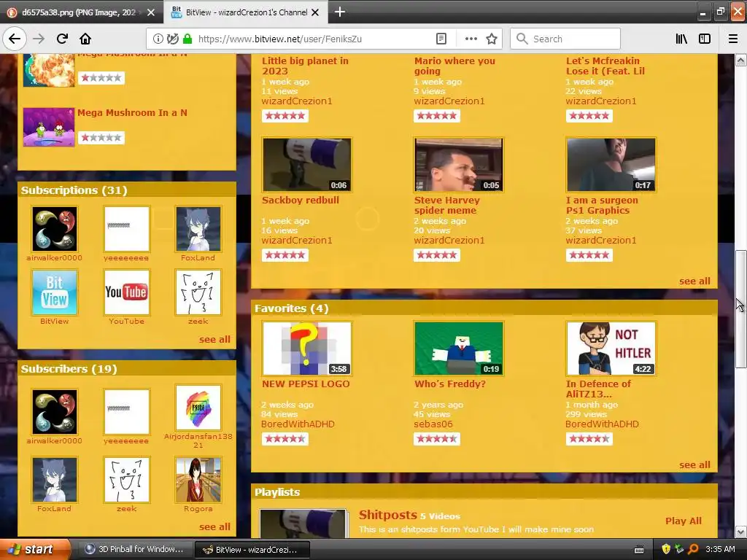Open the BitView channel logo icon

point(54,292)
